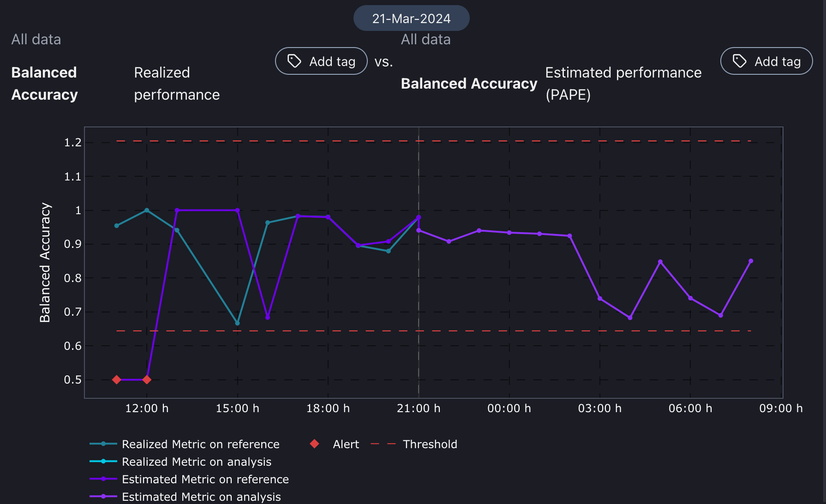Click the tag icon on the right Add tag button
The image size is (826, 504).
coord(739,60)
